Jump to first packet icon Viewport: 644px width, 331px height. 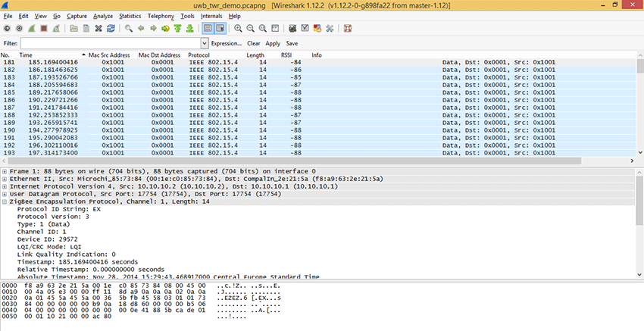[x=178, y=29]
